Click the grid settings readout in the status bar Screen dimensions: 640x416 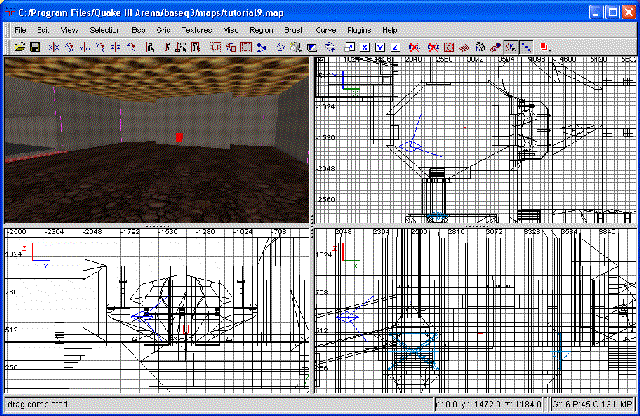593,405
